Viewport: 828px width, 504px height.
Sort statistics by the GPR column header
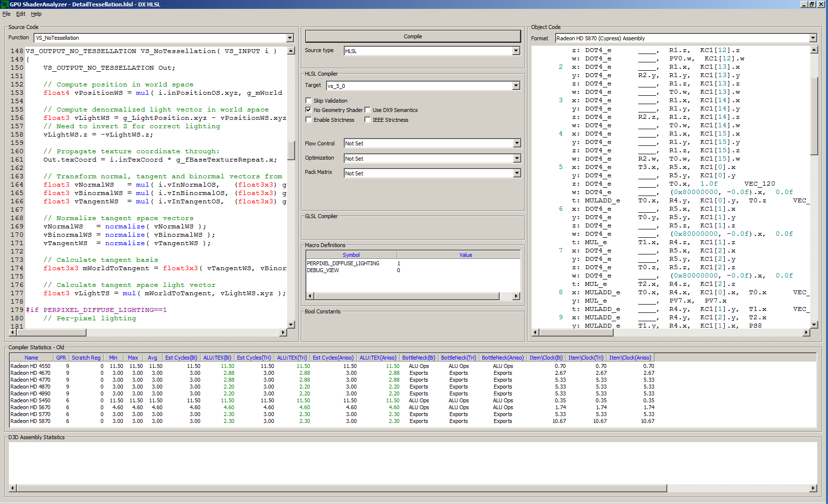[61, 358]
